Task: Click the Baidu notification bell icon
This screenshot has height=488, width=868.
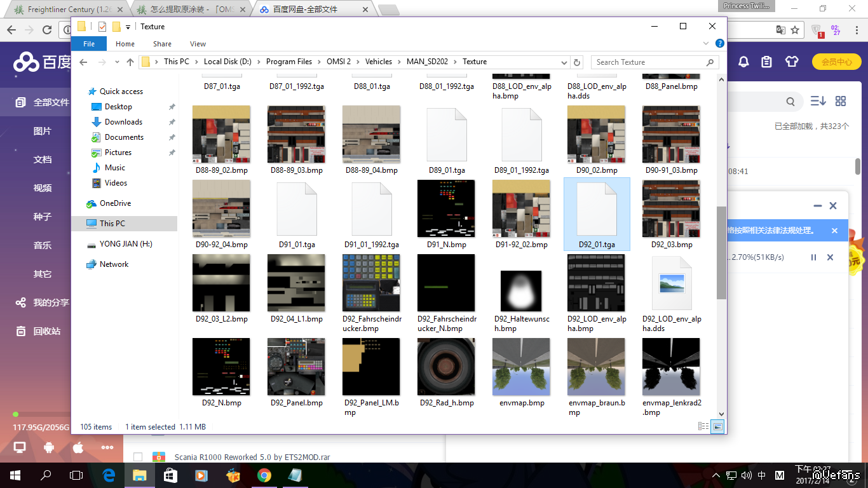Action: pyautogui.click(x=743, y=62)
